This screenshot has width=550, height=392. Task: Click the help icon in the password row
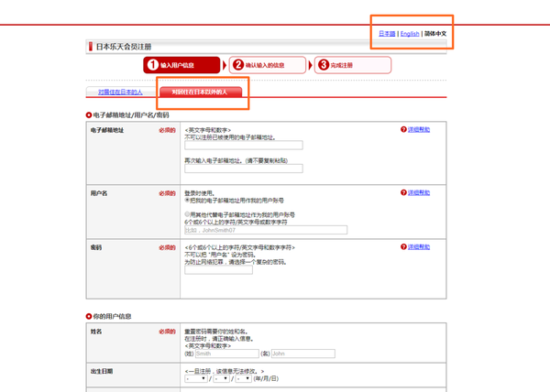403,247
